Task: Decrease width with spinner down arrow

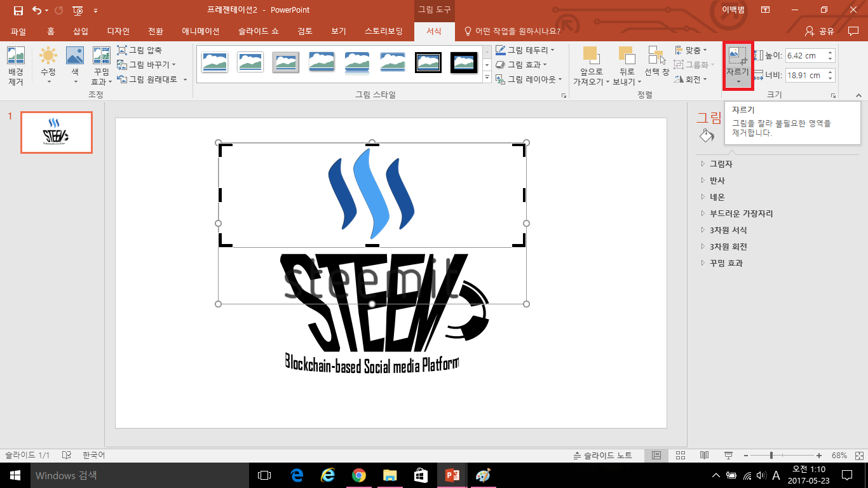Action: tap(830, 79)
